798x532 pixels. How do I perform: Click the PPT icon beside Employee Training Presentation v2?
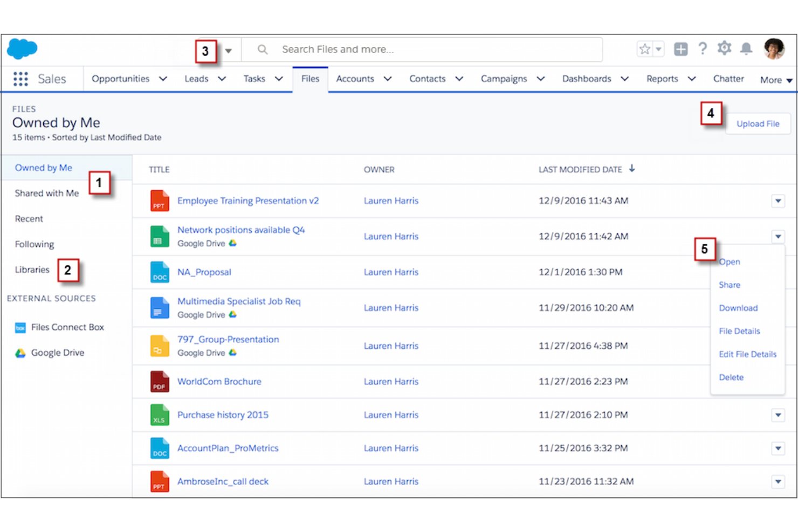(159, 200)
